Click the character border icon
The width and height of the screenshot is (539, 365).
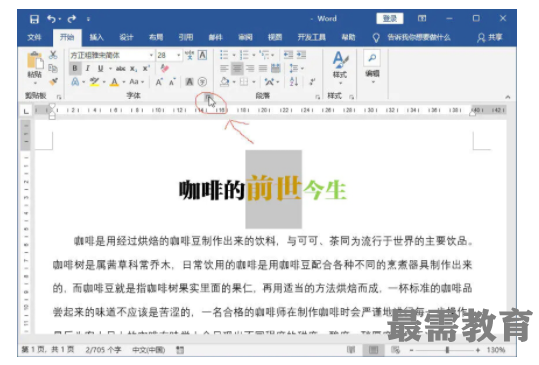coord(202,55)
